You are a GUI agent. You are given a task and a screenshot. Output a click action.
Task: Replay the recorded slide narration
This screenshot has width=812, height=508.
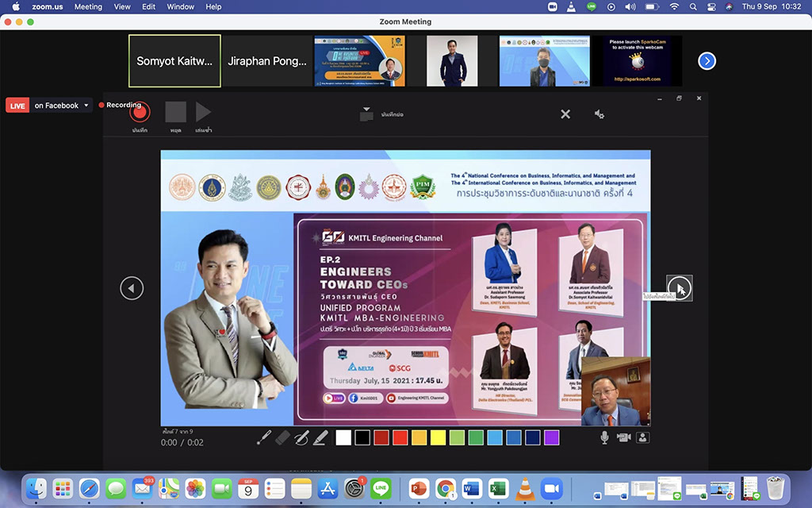pyautogui.click(x=203, y=111)
